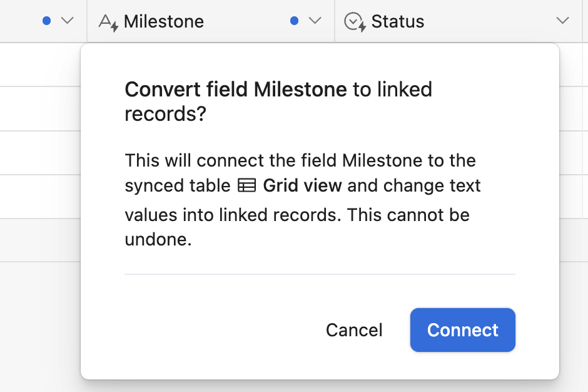Screen dimensions: 588x392
Task: Click the Status single-select field icon
Action: (x=355, y=22)
